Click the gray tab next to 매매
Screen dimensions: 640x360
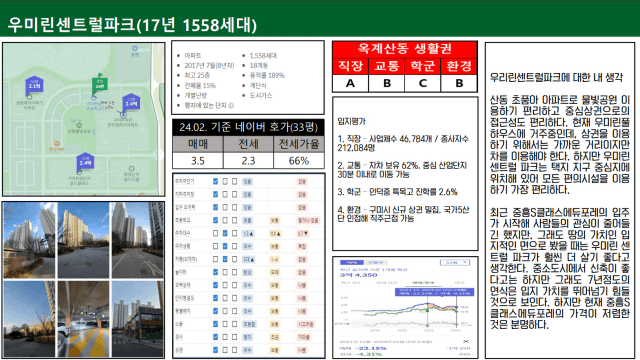click(x=375, y=262)
